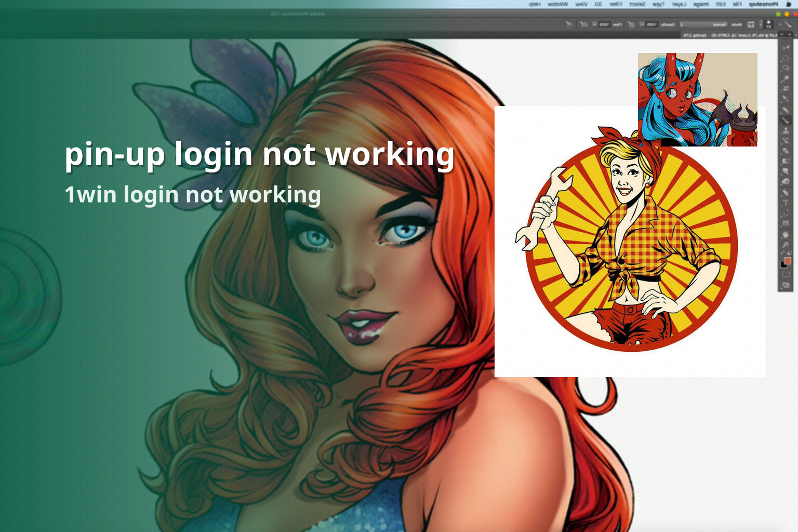Open the Filter menu

pyautogui.click(x=616, y=4)
